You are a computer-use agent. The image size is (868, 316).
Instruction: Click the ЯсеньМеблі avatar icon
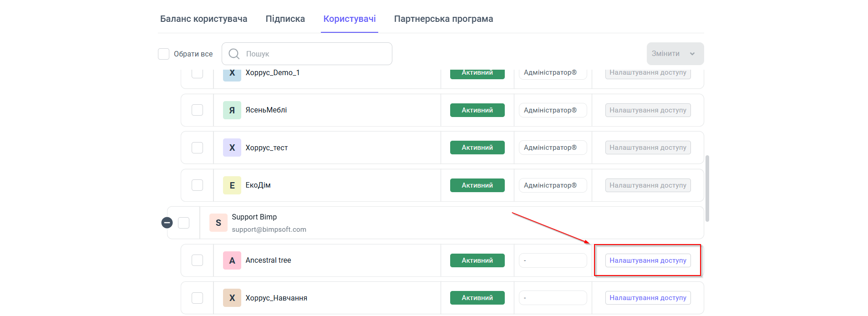232,110
